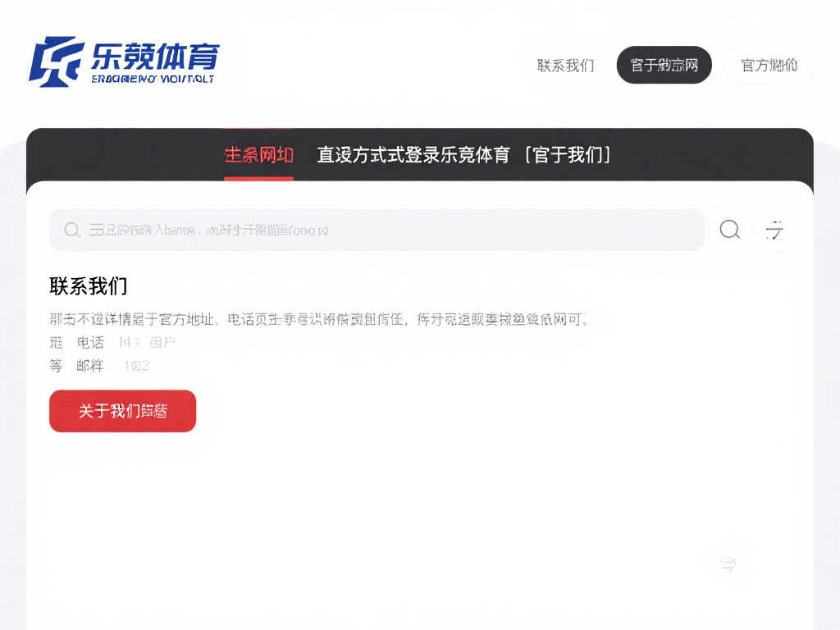Click the magnifier icon inside the search field

coord(72,231)
